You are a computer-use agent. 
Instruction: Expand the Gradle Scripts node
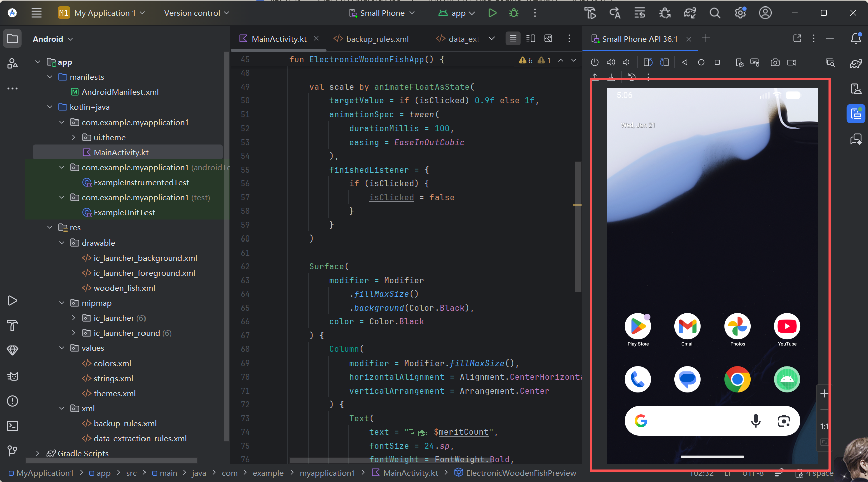coord(38,453)
